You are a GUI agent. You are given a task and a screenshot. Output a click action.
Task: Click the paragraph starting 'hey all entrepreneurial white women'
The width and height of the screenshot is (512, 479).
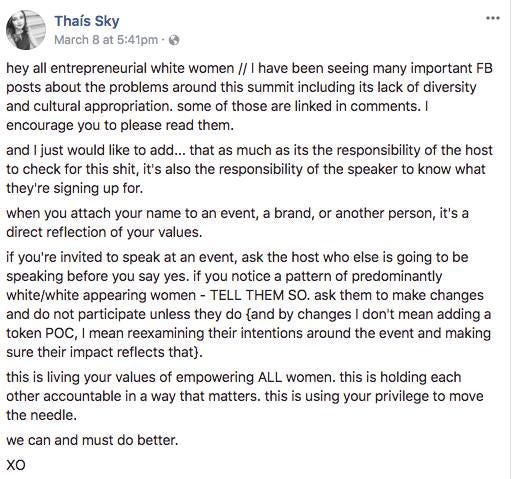(249, 97)
